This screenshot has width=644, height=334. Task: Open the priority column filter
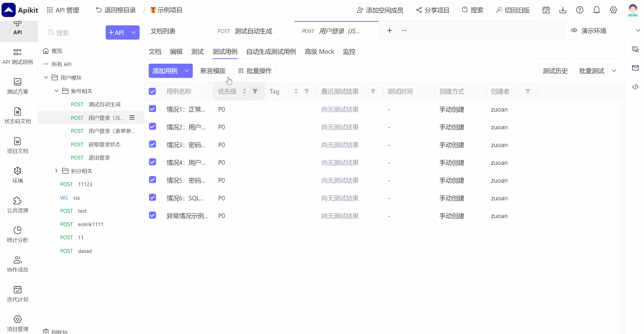click(255, 91)
